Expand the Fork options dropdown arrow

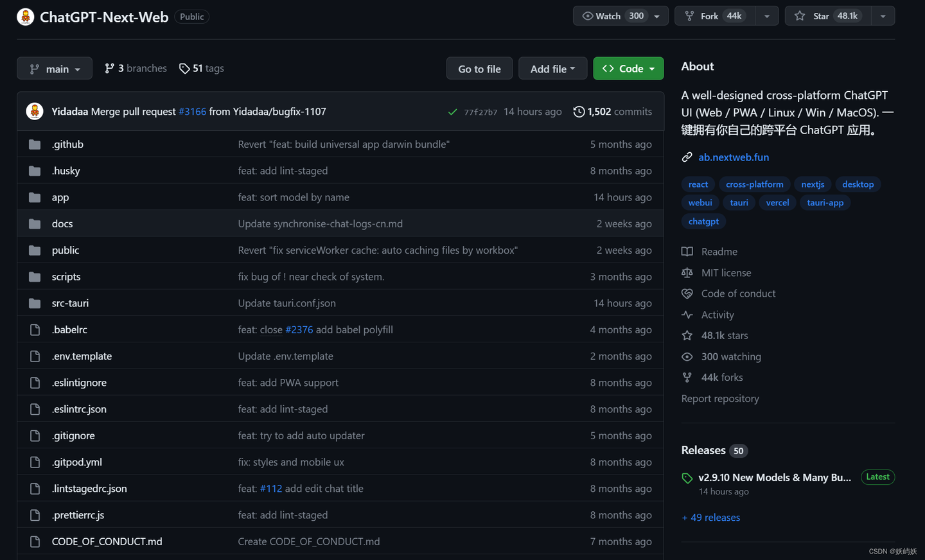pyautogui.click(x=767, y=16)
